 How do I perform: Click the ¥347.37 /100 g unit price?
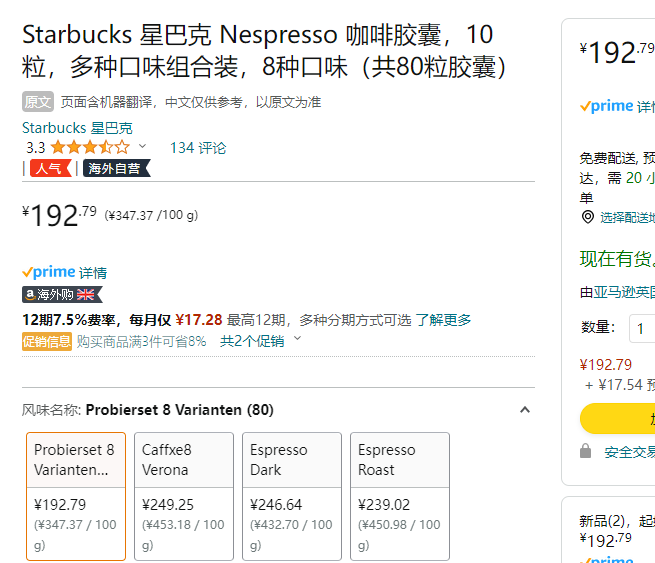(x=151, y=216)
